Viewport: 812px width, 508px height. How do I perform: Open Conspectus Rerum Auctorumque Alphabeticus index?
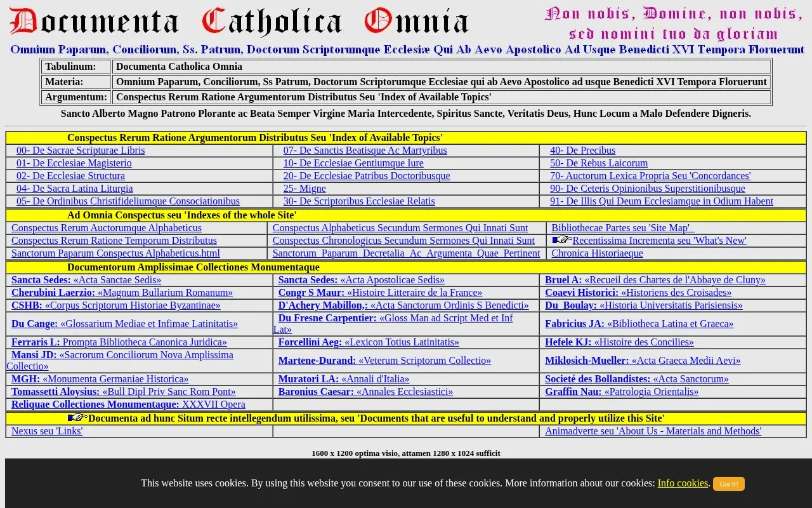107,228
